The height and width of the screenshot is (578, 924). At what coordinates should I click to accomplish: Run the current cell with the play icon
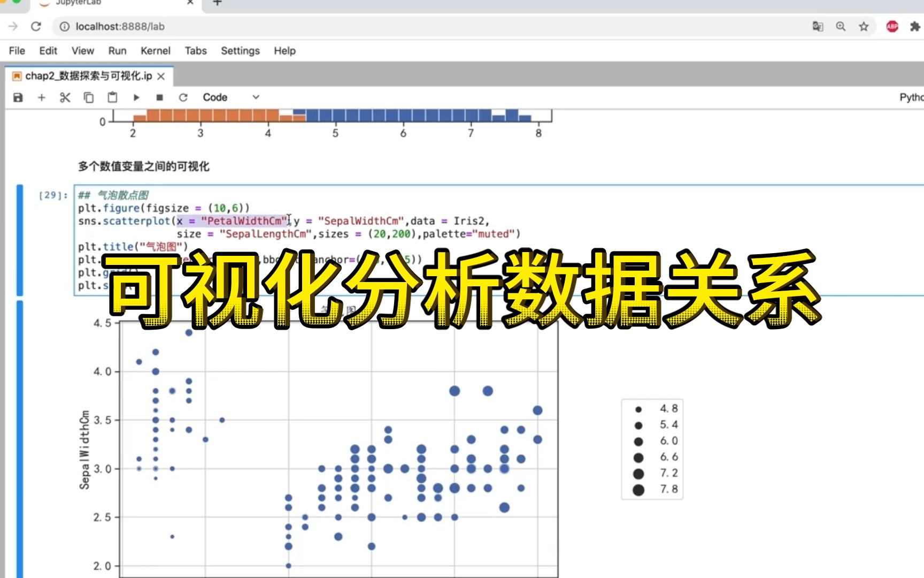tap(136, 97)
